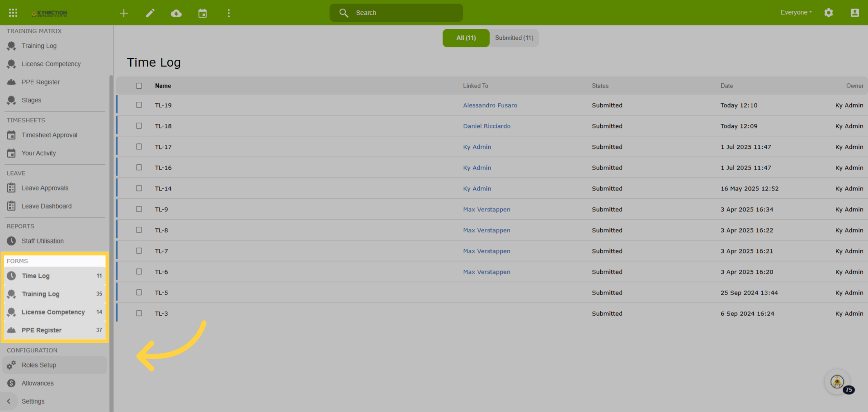Open the Alessandro Fusaro link

tap(490, 105)
